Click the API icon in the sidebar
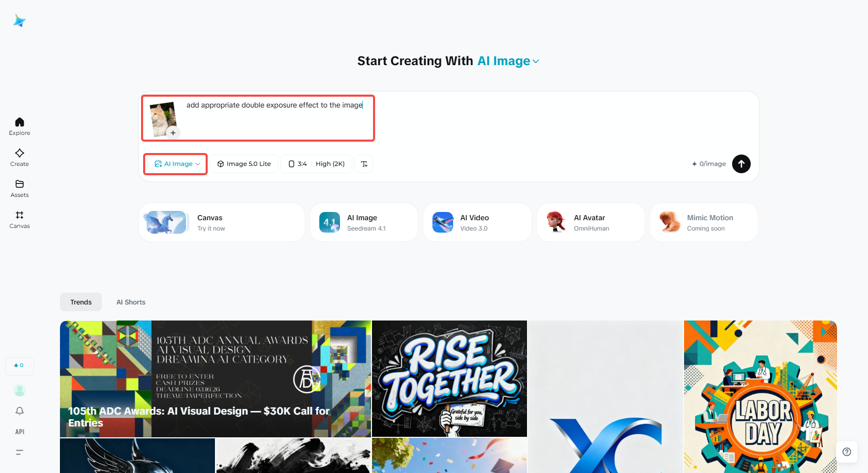 point(19,431)
